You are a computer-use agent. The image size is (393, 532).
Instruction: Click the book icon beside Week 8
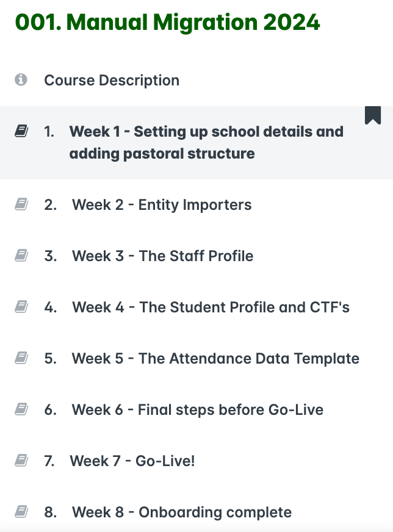(x=21, y=512)
